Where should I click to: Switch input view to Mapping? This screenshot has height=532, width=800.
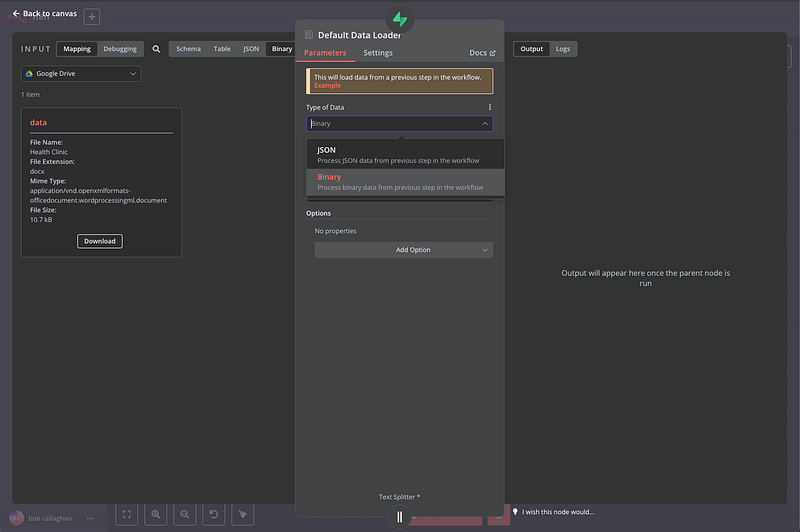77,48
